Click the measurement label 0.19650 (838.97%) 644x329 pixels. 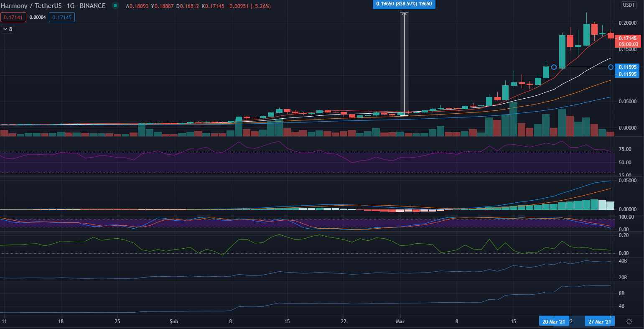click(404, 4)
